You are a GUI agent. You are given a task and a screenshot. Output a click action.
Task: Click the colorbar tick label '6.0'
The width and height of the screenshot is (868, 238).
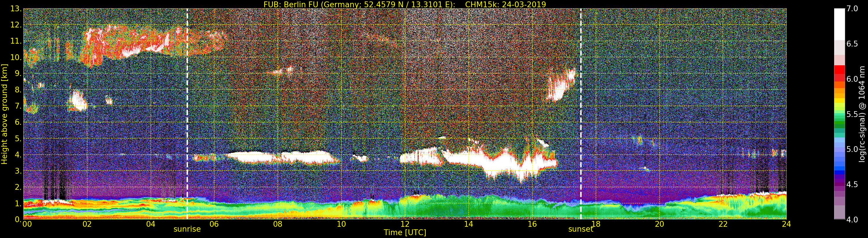pyautogui.click(x=852, y=79)
